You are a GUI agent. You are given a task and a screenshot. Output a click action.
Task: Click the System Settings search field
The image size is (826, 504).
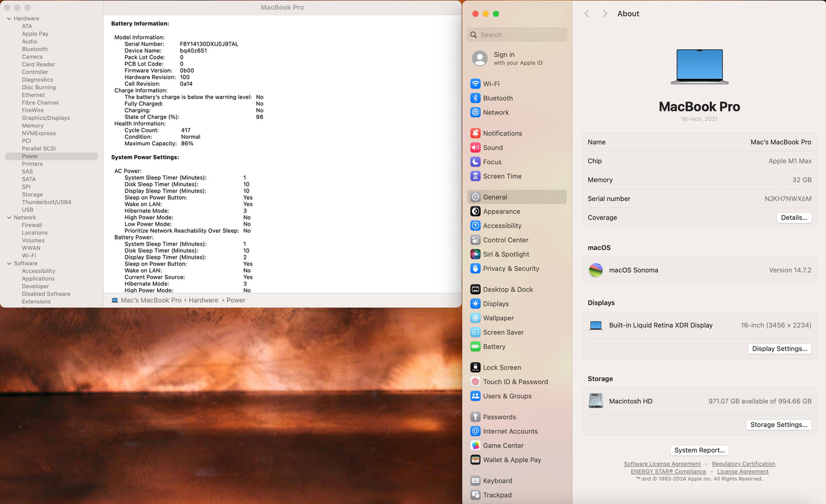coord(516,35)
